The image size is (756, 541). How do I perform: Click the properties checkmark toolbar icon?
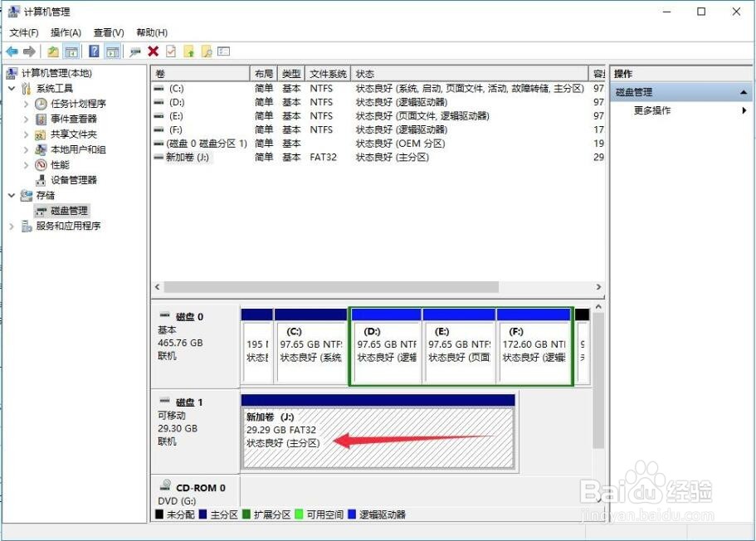[171, 51]
